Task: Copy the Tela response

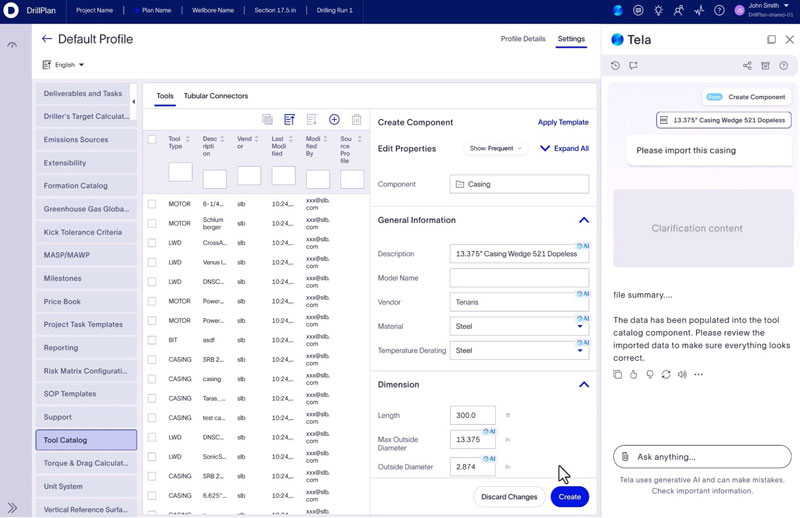Action: (617, 374)
